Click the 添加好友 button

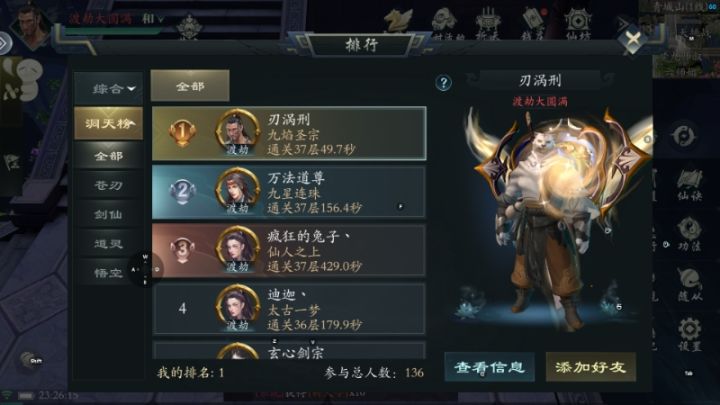click(x=591, y=367)
